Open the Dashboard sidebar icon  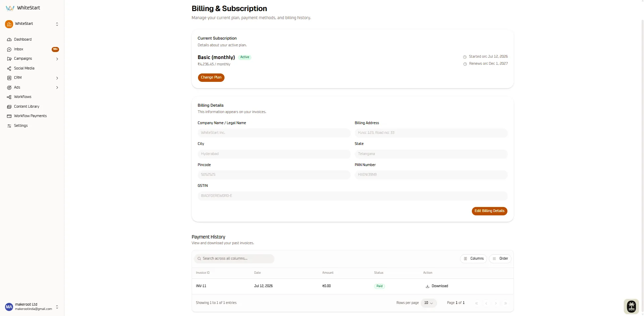click(x=9, y=40)
